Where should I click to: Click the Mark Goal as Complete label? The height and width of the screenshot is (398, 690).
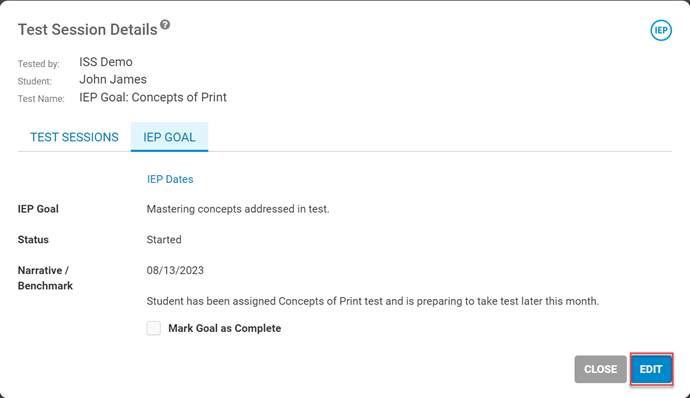click(x=224, y=328)
